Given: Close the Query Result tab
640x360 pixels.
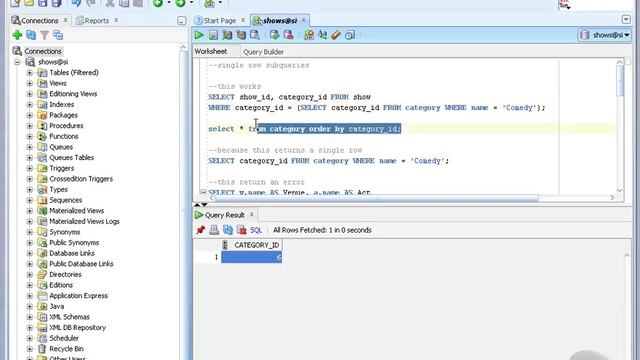Looking at the screenshot, I should pyautogui.click(x=252, y=214).
